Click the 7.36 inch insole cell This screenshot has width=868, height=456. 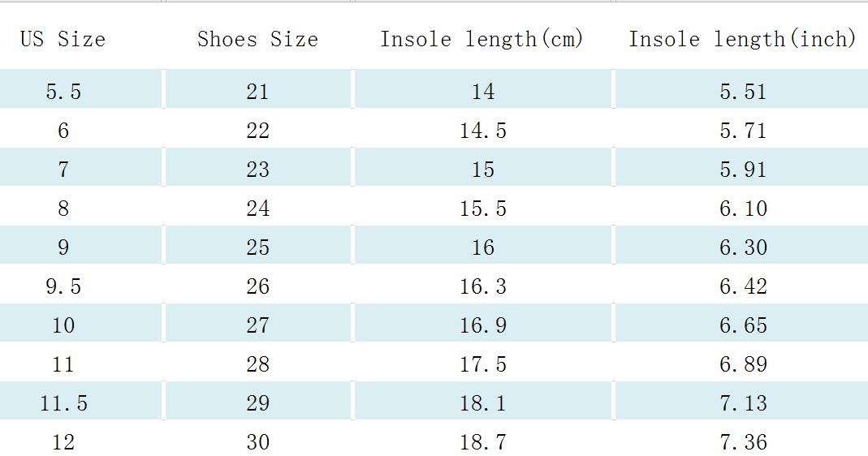click(x=743, y=442)
